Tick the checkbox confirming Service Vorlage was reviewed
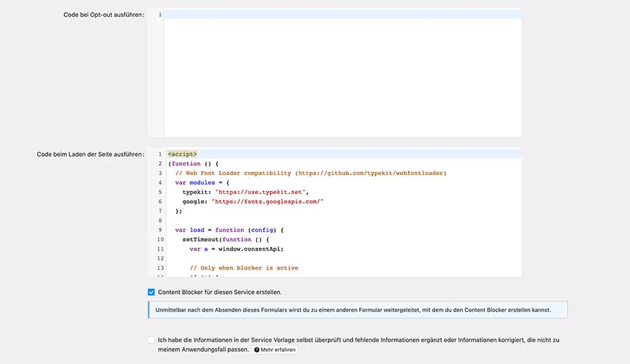The width and height of the screenshot is (630, 364). (151, 340)
